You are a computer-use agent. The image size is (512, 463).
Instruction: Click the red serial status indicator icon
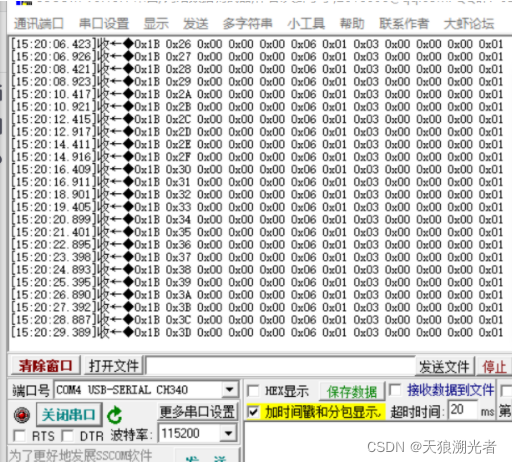pyautogui.click(x=22, y=415)
